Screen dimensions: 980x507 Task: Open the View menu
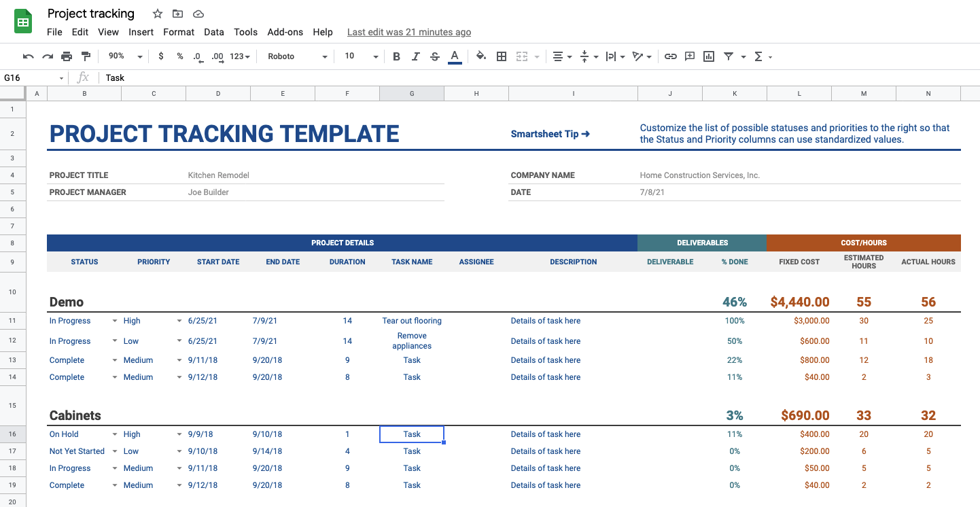[108, 32]
